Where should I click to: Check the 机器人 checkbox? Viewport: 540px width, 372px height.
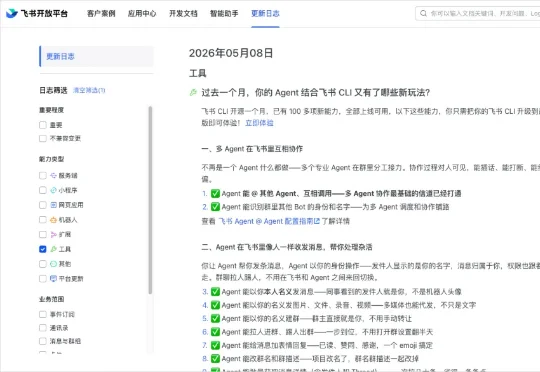pyautogui.click(x=43, y=220)
